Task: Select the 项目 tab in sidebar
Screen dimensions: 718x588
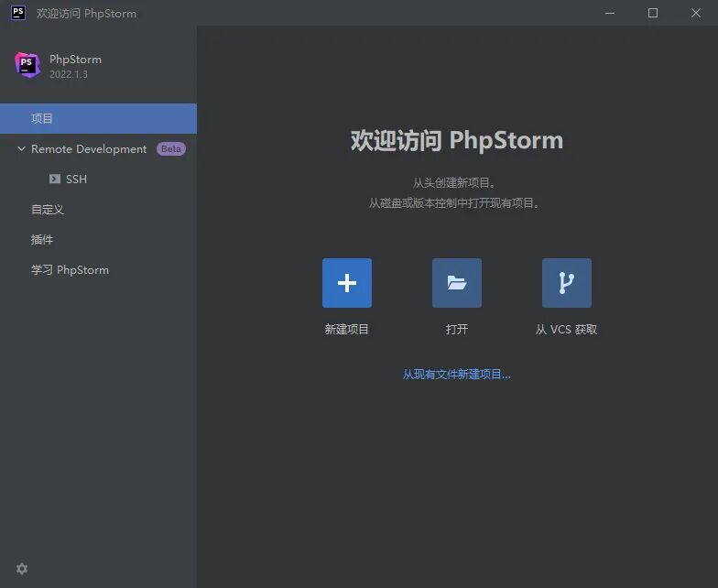Action: click(x=99, y=119)
